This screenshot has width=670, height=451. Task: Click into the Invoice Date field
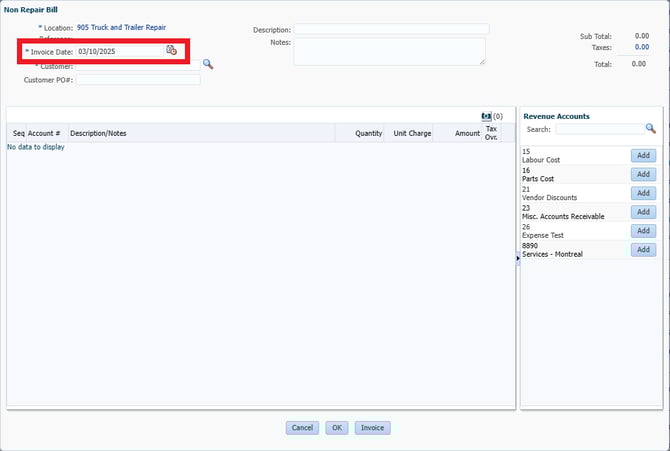click(x=118, y=50)
